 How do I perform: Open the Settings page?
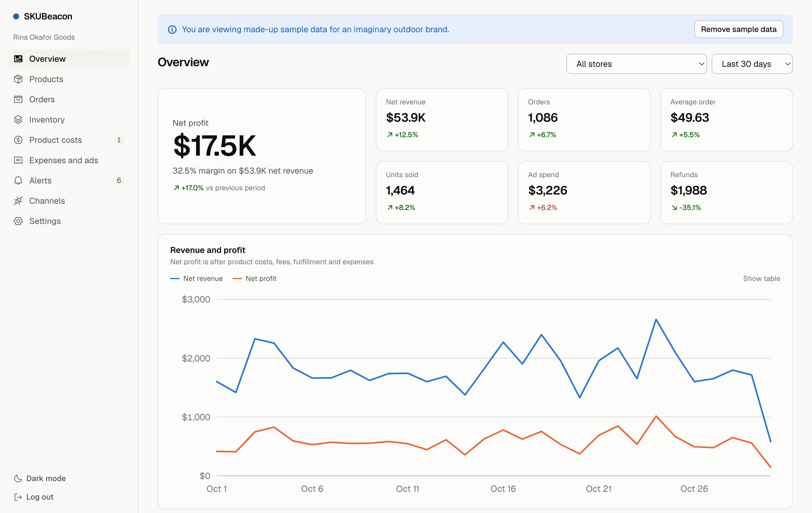click(69, 221)
